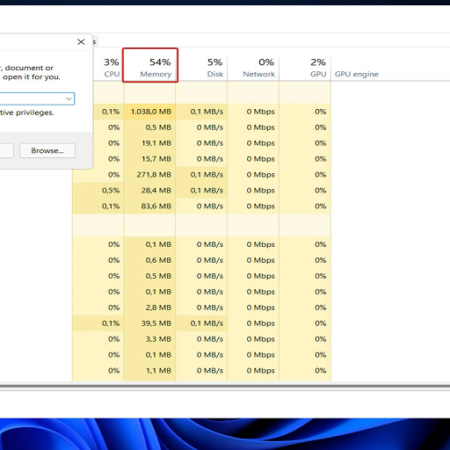Select the 1.038,0 MB memory cell
The image size is (450, 450).
click(x=150, y=112)
